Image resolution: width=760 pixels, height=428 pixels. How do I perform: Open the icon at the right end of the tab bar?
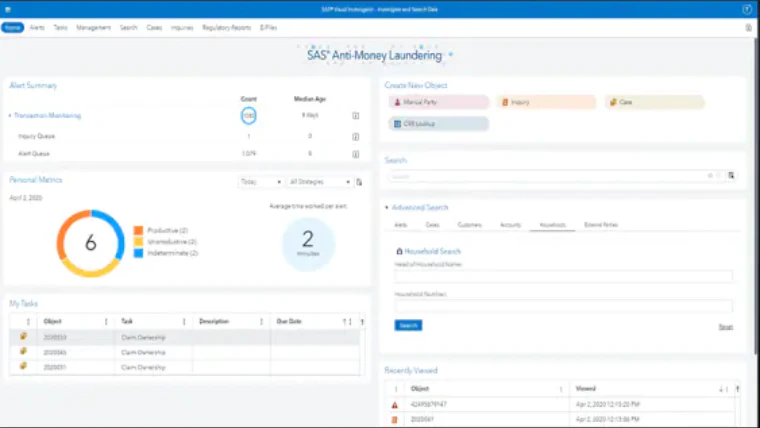point(748,28)
